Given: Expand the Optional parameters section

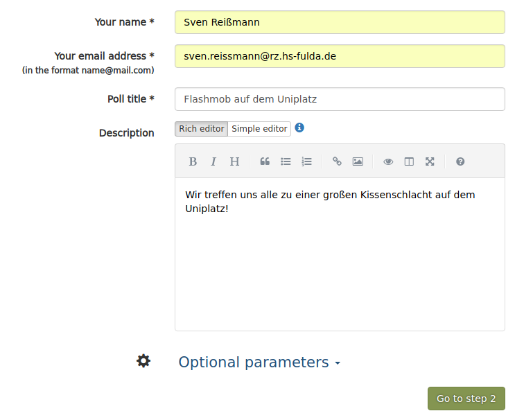Looking at the screenshot, I should coord(259,362).
